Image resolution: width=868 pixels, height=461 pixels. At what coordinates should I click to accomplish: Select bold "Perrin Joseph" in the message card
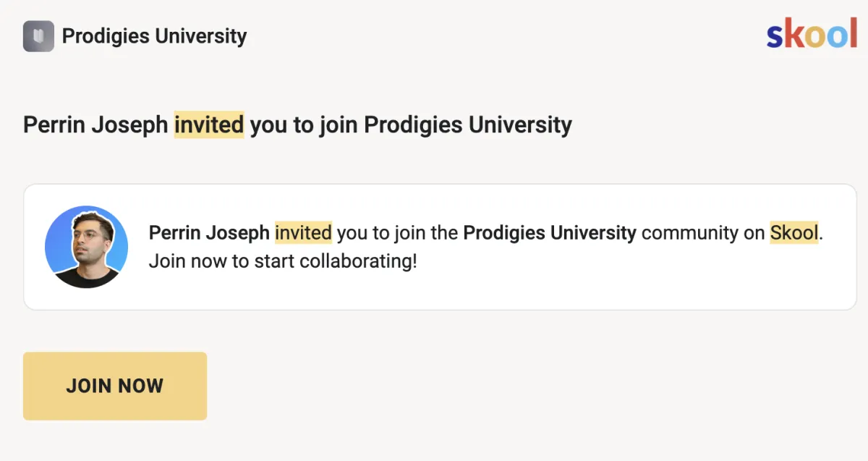(x=209, y=233)
